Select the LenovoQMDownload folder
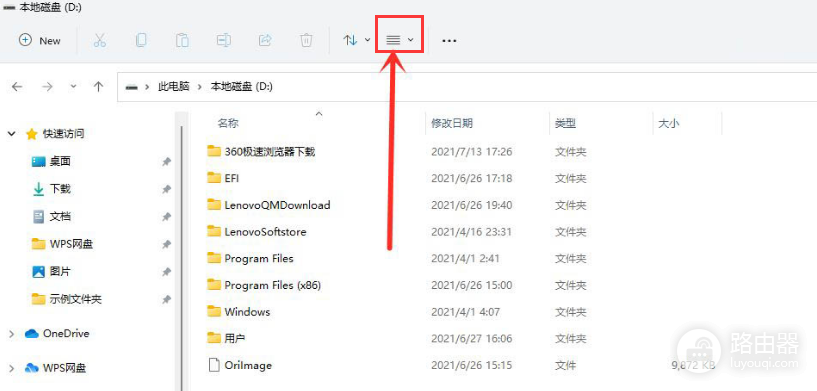This screenshot has height=391, width=817. click(x=277, y=205)
